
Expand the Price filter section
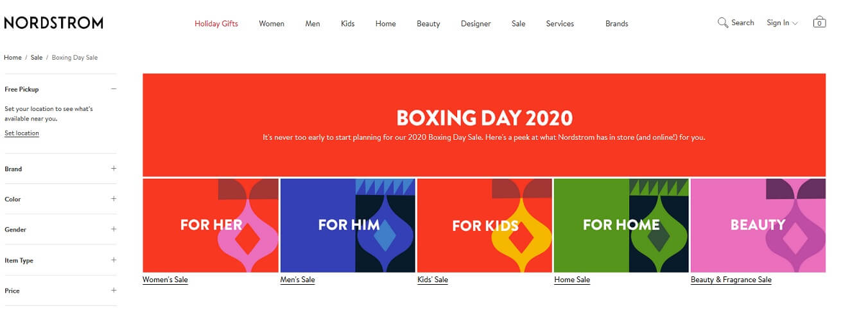pyautogui.click(x=60, y=291)
